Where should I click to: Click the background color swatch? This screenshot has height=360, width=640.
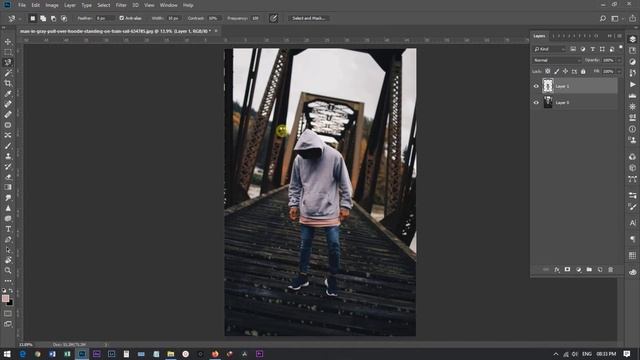(x=10, y=303)
